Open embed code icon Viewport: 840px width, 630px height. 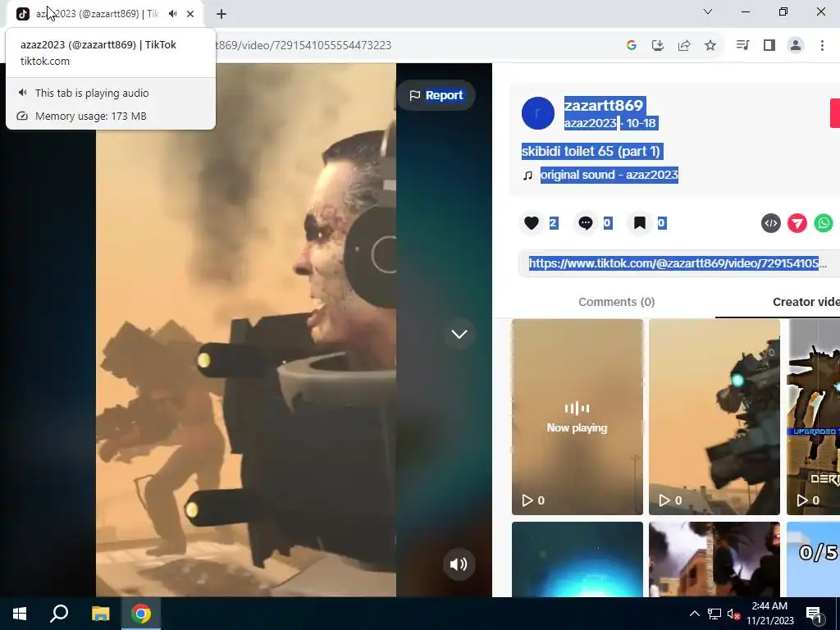tap(771, 223)
